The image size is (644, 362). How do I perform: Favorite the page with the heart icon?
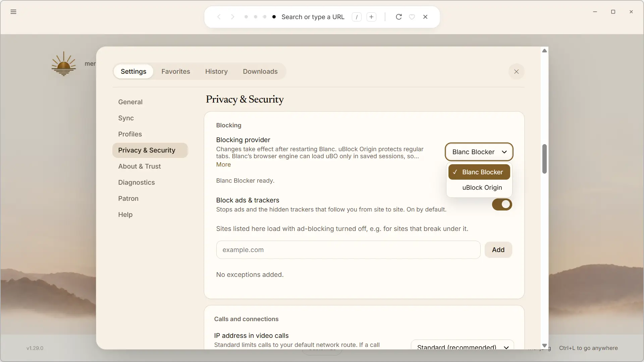click(412, 17)
